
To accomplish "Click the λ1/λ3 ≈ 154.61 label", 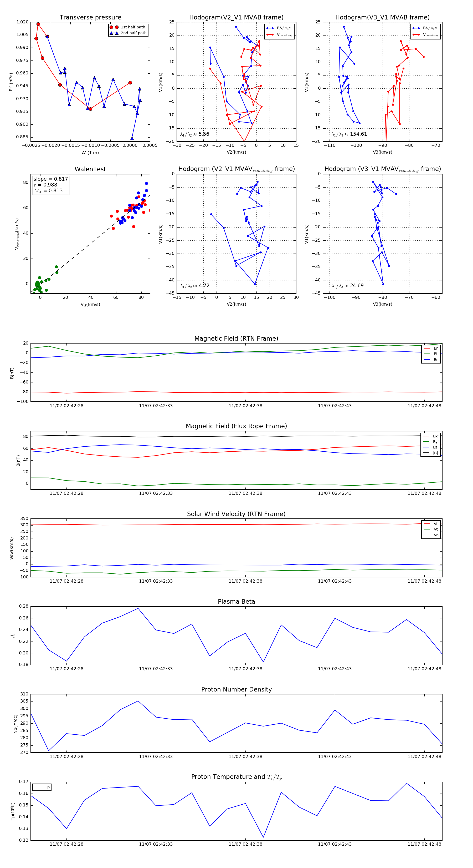I will point(349,134).
